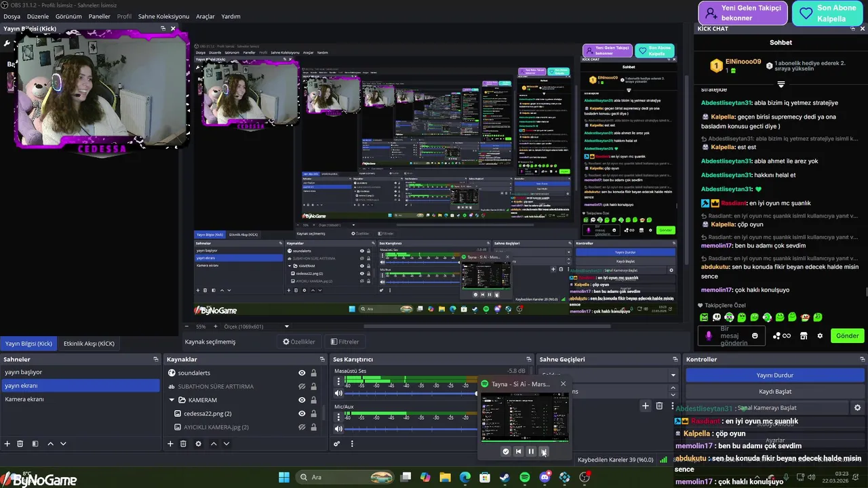The image size is (868, 488).
Task: Show the SUBATHON SÜRE ARTTIRMA source
Action: click(302, 386)
